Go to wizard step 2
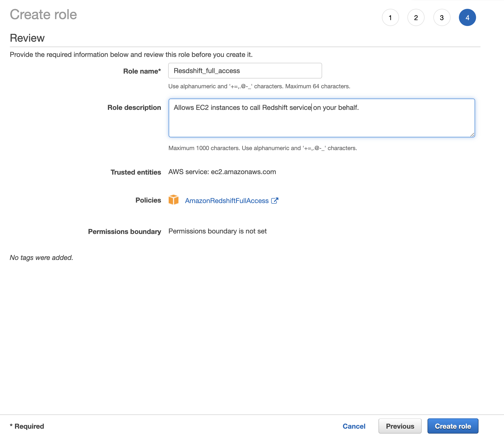The image size is (504, 437). (416, 18)
